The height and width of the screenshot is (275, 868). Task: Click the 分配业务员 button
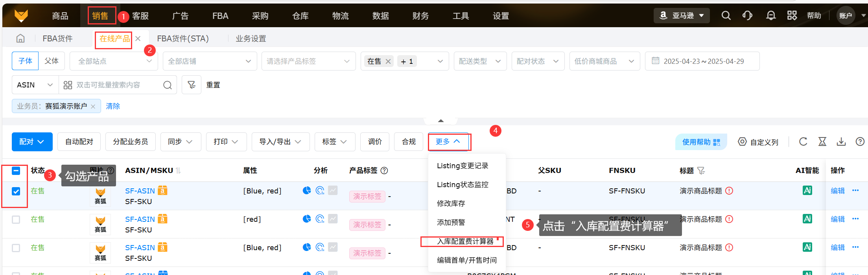[131, 141]
